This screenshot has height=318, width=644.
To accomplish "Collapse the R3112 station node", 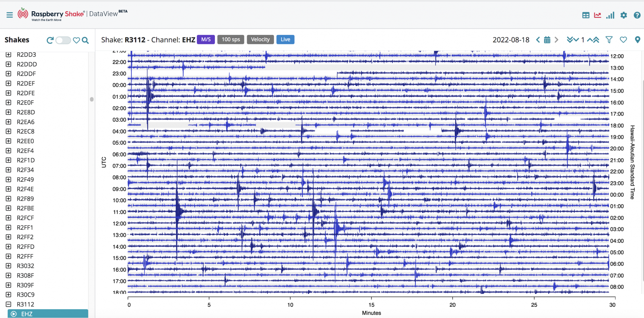I will tap(8, 304).
